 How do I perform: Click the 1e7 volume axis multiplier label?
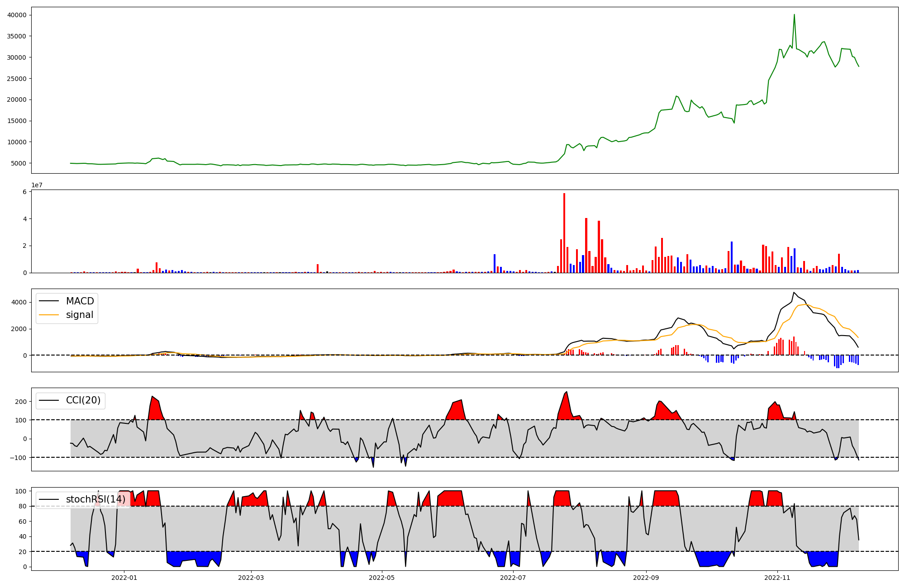point(37,185)
